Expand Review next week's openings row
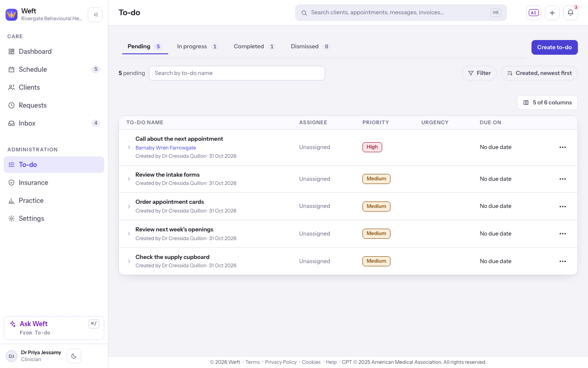This screenshot has height=368, width=588. (129, 234)
